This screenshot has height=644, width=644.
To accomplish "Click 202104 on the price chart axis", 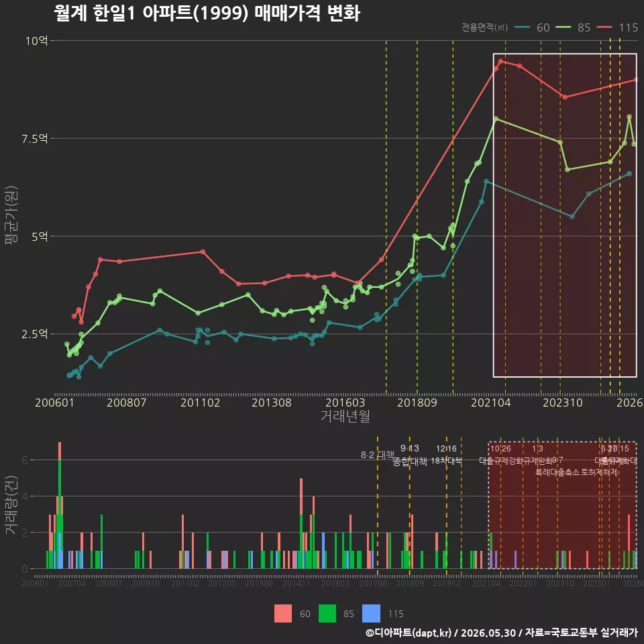I will (491, 402).
